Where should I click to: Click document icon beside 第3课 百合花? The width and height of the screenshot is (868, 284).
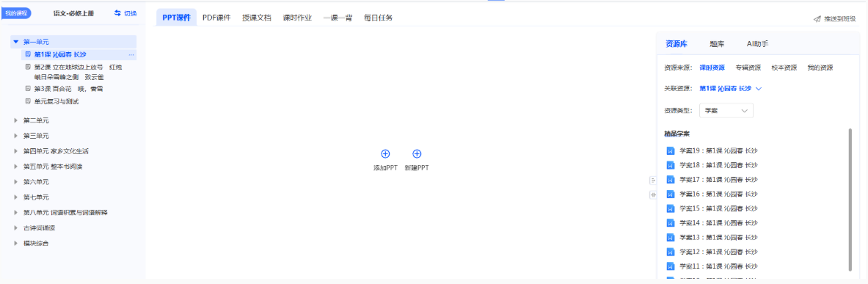(x=28, y=88)
